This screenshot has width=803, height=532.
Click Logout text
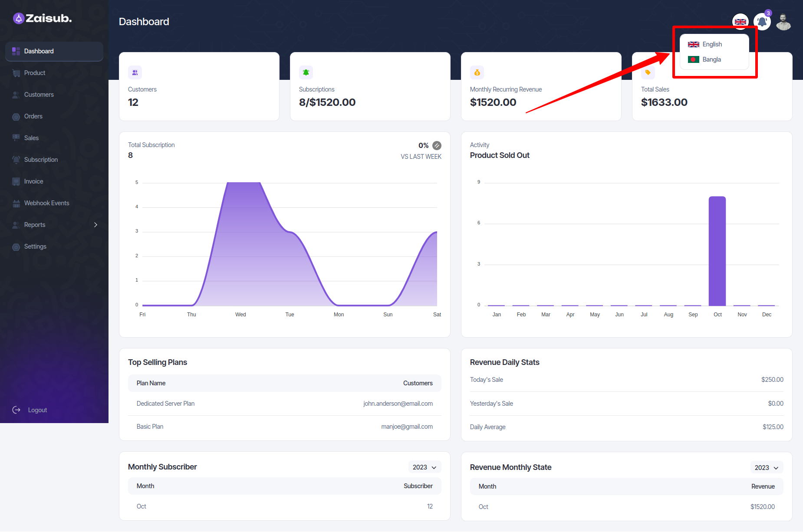pos(37,410)
